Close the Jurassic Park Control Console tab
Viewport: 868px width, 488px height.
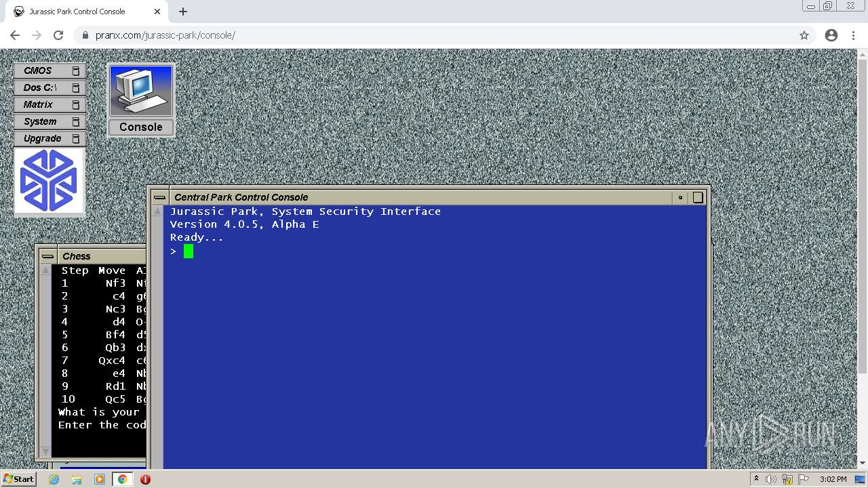coord(157,12)
